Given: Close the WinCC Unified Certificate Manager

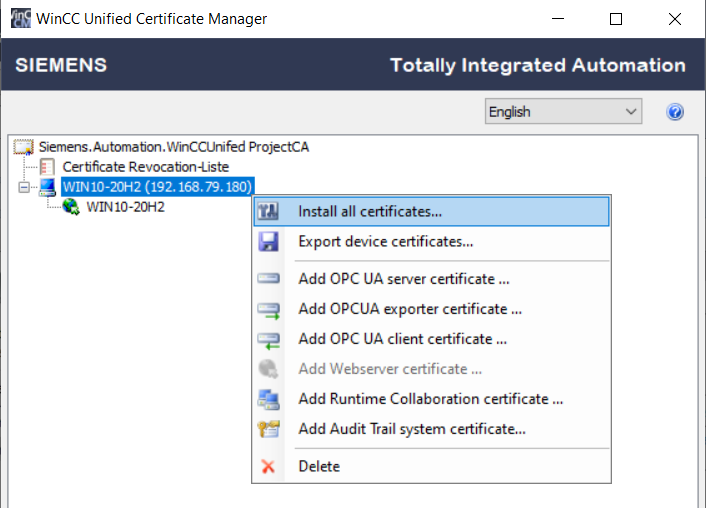Looking at the screenshot, I should [674, 19].
